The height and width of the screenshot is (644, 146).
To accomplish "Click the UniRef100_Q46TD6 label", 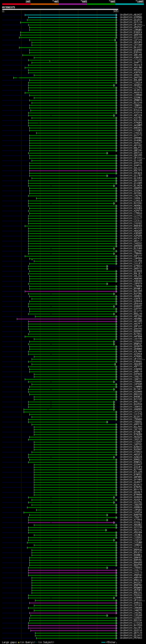I will 131,78.
